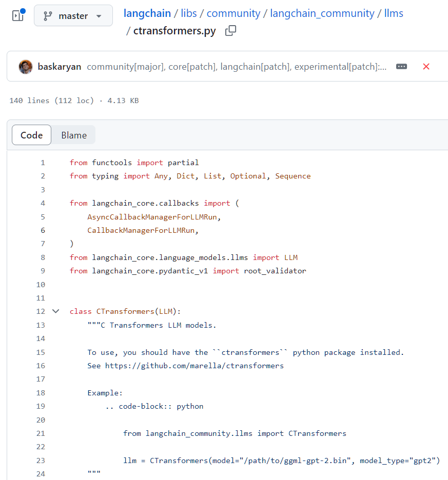
Task: Open the master branch dropdown
Action: (x=73, y=15)
